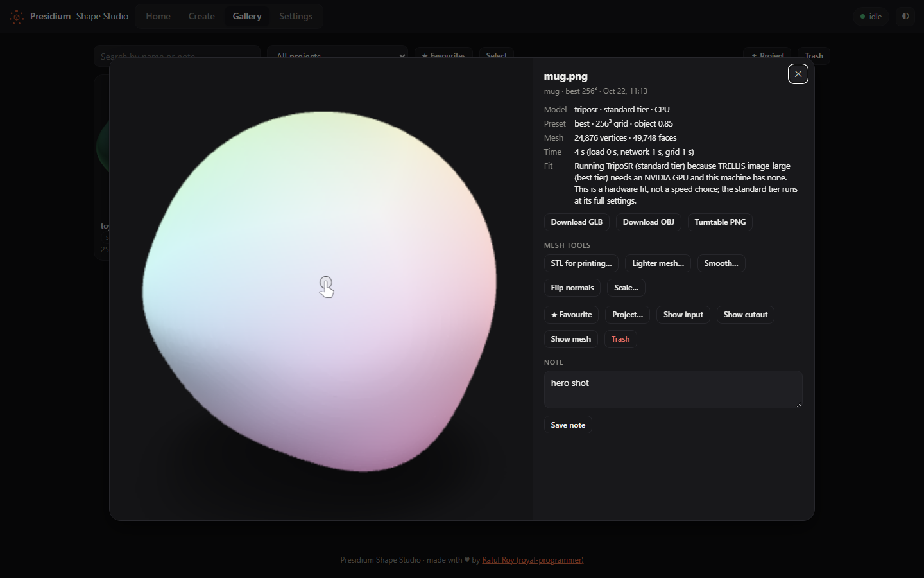924x578 pixels.
Task: Download the GLB file
Action: [577, 222]
